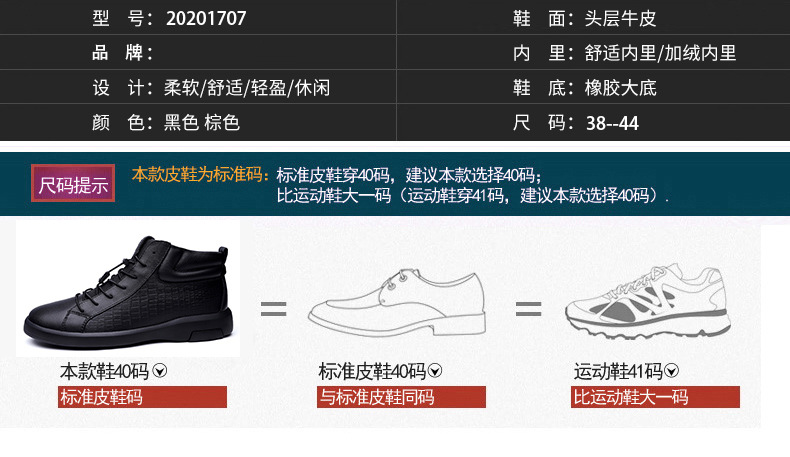Click the black boot product photo
790x457 pixels.
[x=128, y=289]
